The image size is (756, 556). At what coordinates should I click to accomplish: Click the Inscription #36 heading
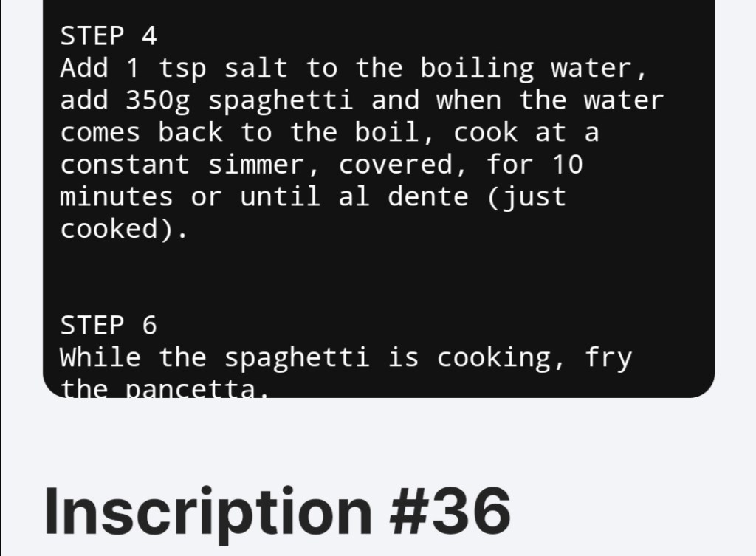pyautogui.click(x=277, y=511)
